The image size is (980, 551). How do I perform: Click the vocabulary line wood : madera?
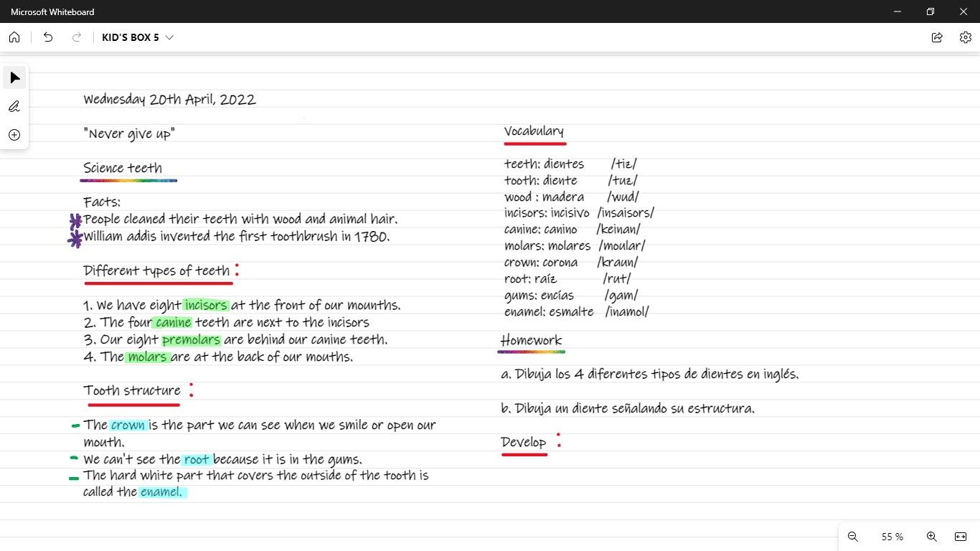click(x=571, y=197)
